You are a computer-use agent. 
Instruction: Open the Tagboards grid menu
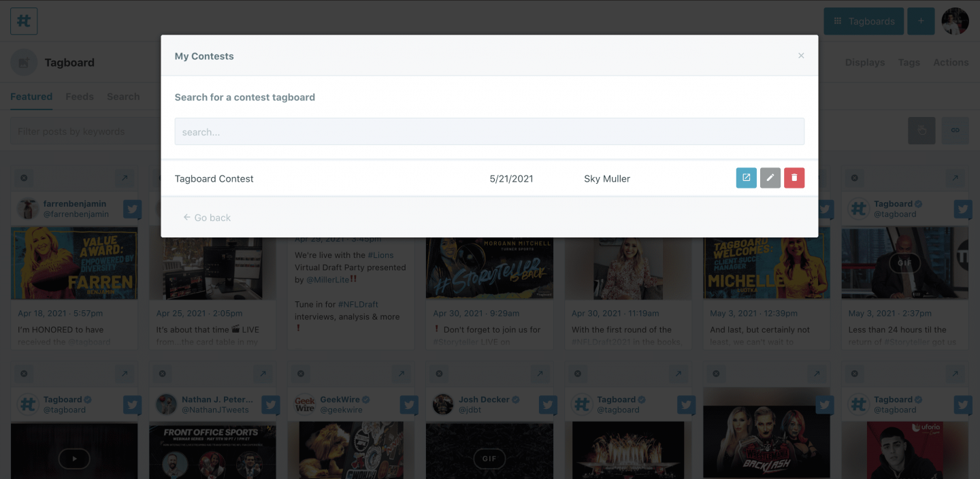click(863, 20)
